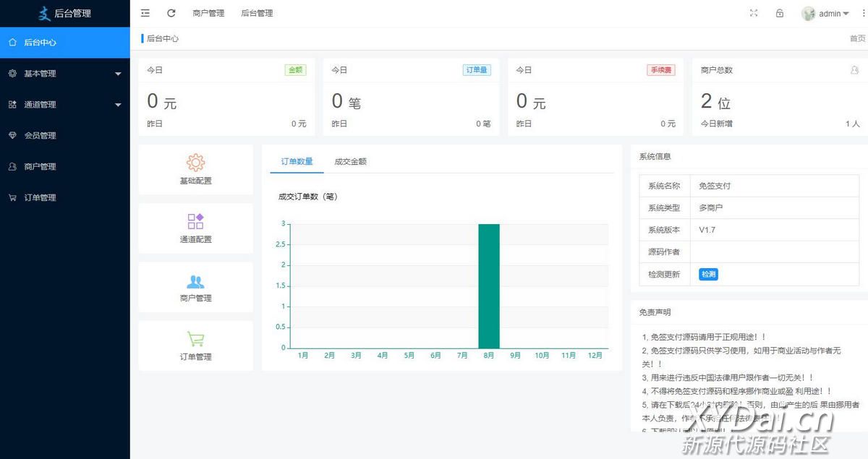The height and width of the screenshot is (459, 868).
Task: Open the 基础配置 shortcut card
Action: coord(196,170)
